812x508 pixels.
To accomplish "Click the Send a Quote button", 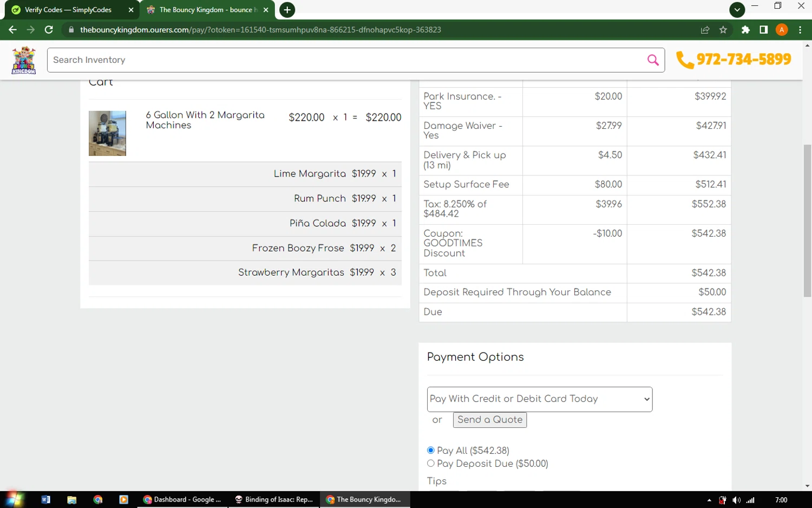I will (490, 420).
